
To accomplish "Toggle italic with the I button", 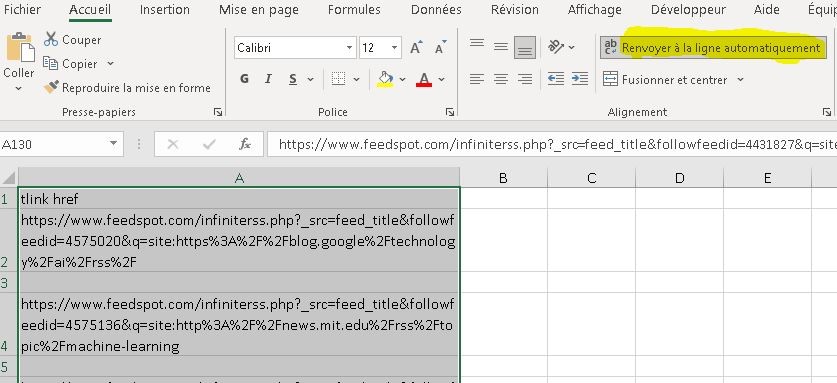I will [x=269, y=79].
